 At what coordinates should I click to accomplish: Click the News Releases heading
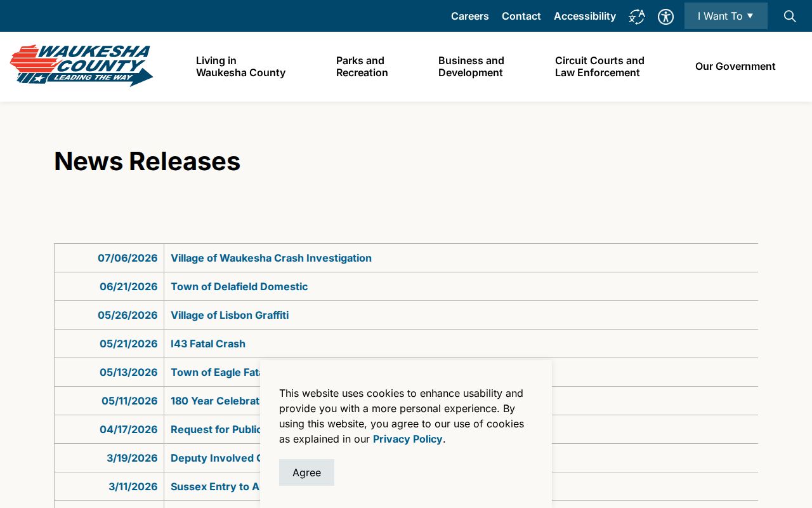click(x=147, y=161)
